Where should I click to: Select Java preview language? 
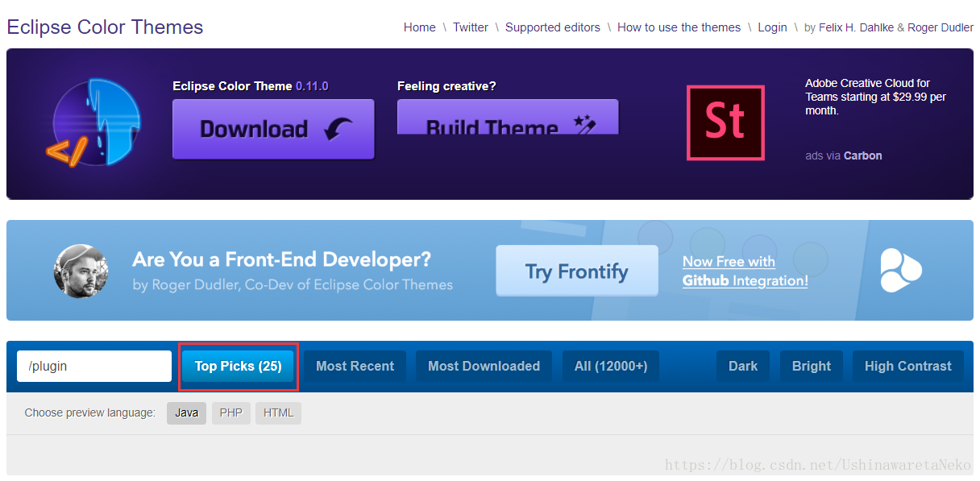click(x=186, y=413)
